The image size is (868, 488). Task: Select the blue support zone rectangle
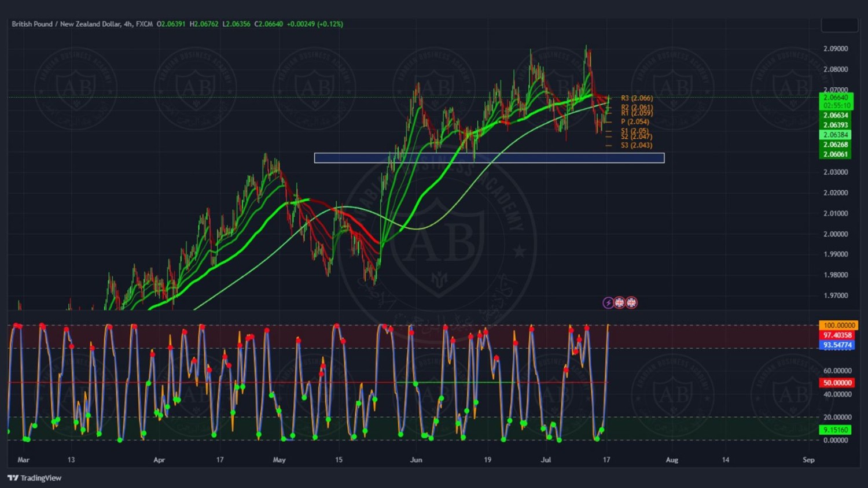(x=489, y=158)
